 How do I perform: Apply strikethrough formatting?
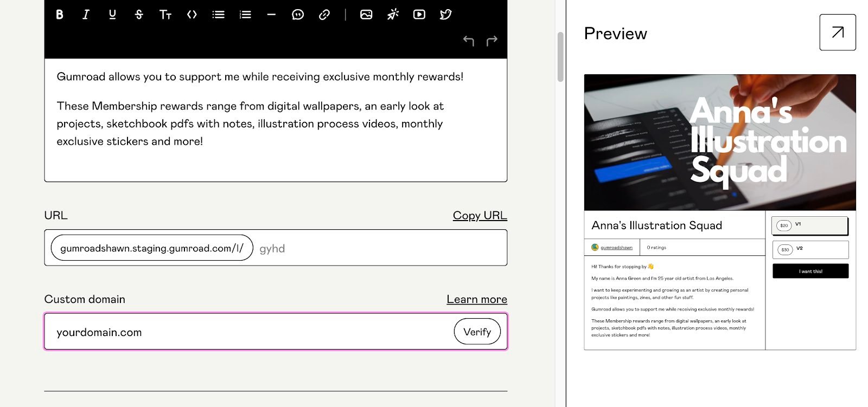139,15
